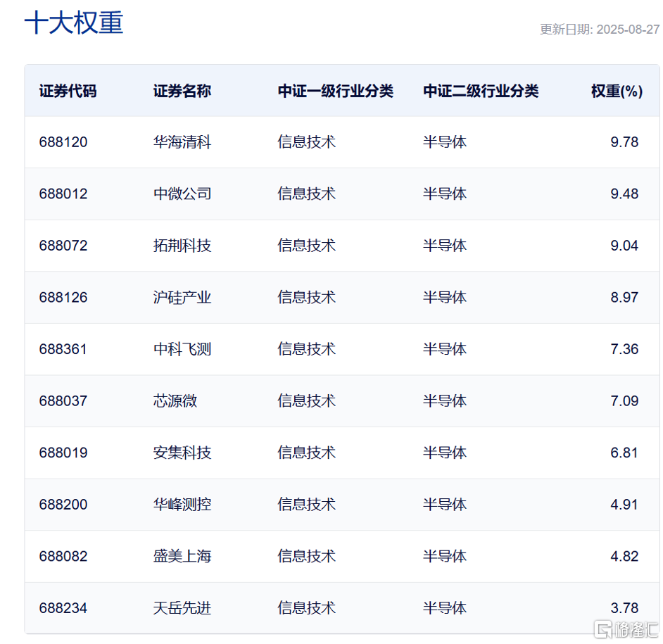Click 信息技术 in the 中微公司 row
This screenshot has height=644, width=663.
(x=307, y=194)
